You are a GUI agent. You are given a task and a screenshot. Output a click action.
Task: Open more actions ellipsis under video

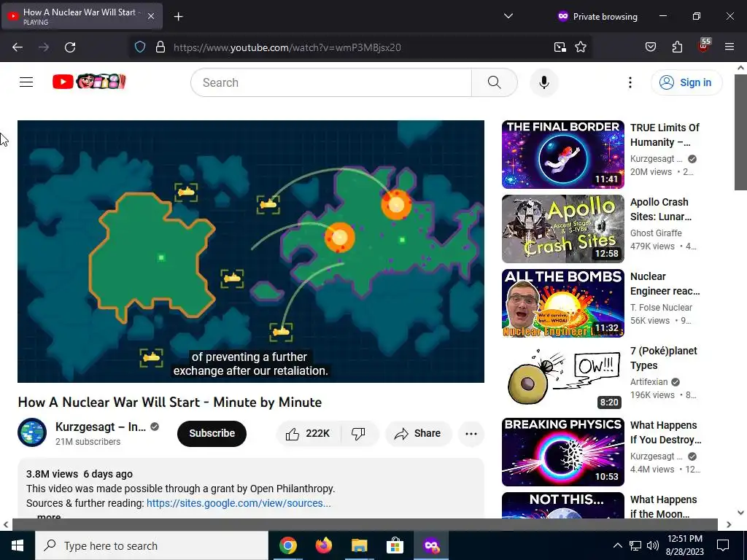pyautogui.click(x=471, y=433)
